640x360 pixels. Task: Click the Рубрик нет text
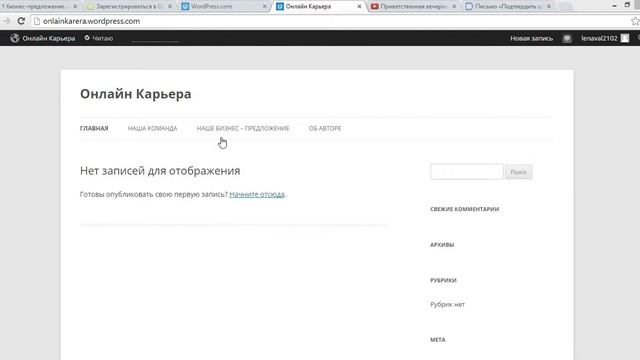click(x=447, y=304)
